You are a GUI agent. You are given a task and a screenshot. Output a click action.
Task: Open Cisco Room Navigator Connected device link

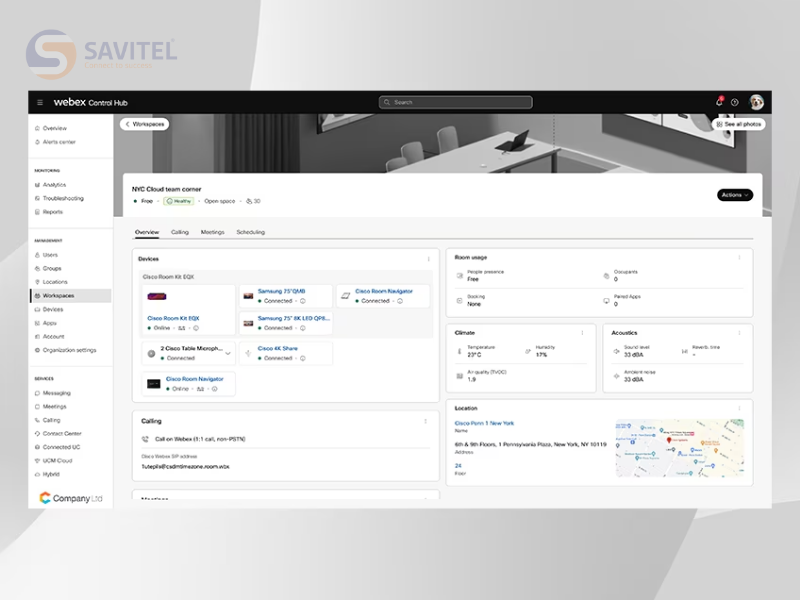click(x=384, y=291)
